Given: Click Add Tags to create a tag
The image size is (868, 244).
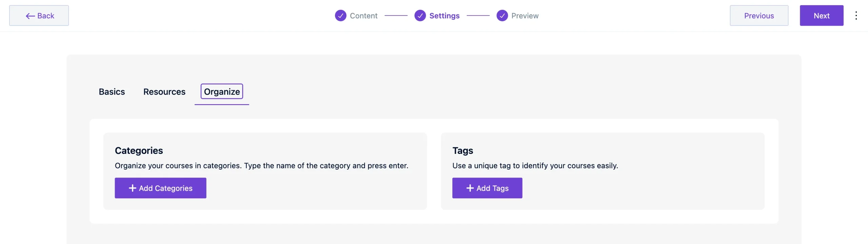Looking at the screenshot, I should 487,188.
